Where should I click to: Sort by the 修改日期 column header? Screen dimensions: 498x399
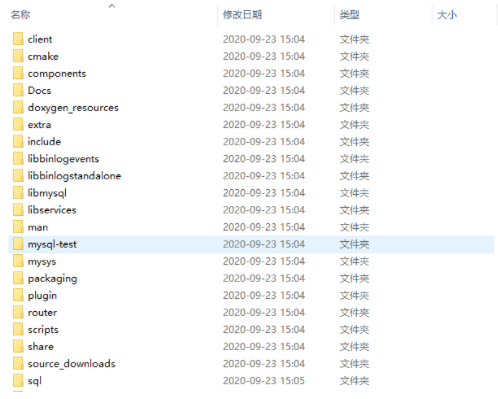pos(242,15)
